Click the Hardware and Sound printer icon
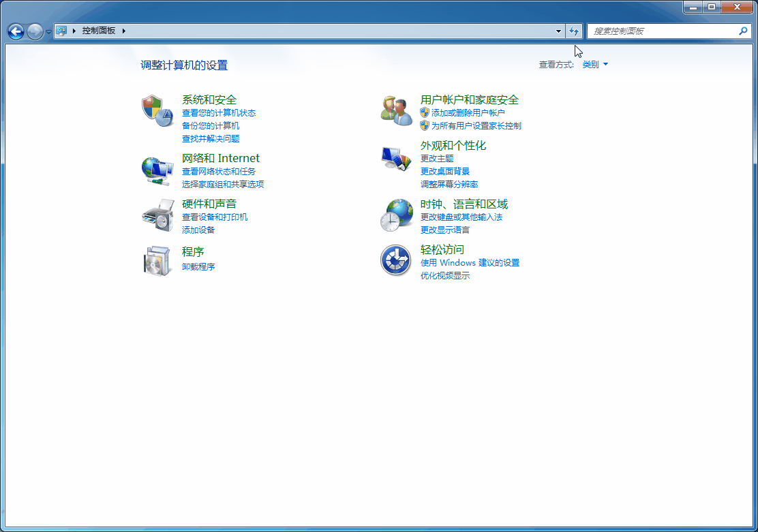 point(157,215)
